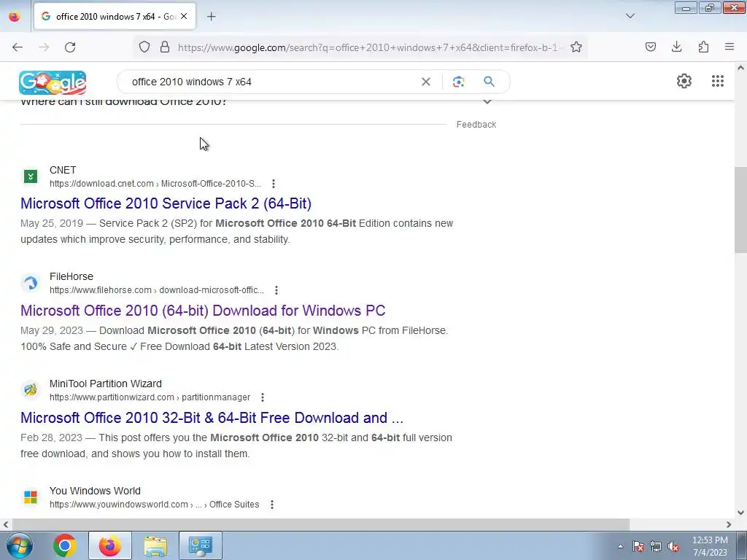Open Microsoft Office 2010 (64-bit) Download for Windows PC

coord(203,311)
